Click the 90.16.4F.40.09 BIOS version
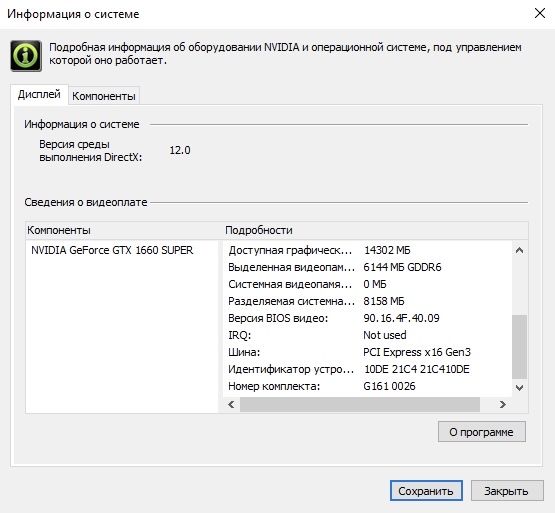This screenshot has width=555, height=513. click(401, 318)
